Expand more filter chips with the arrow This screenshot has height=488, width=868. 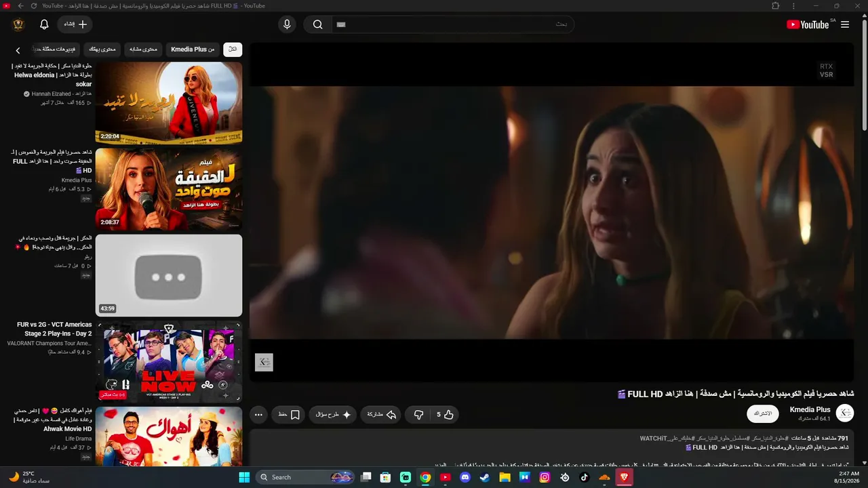point(18,50)
